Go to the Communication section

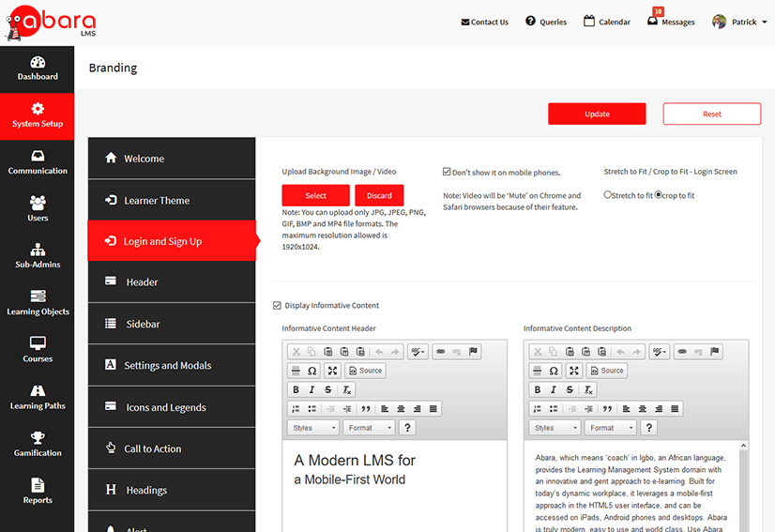coord(38,163)
